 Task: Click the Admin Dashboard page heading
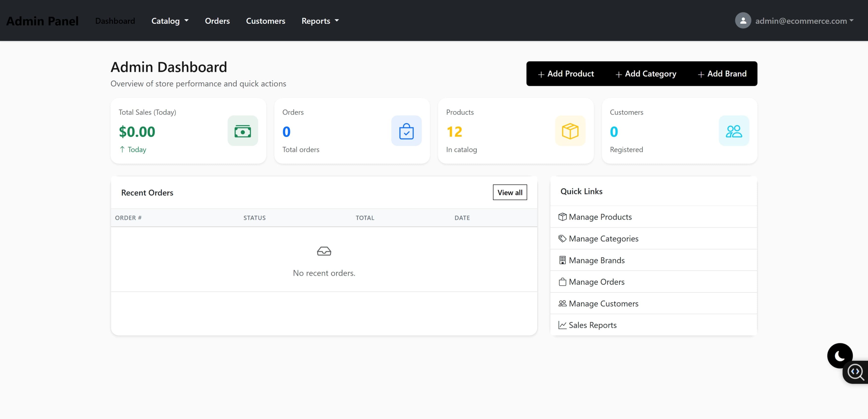[x=169, y=67]
